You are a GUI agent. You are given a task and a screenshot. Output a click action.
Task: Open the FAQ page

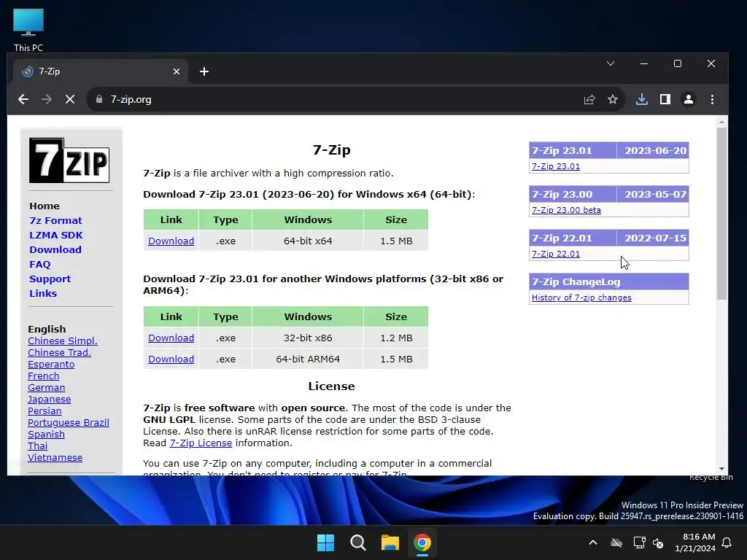point(39,264)
